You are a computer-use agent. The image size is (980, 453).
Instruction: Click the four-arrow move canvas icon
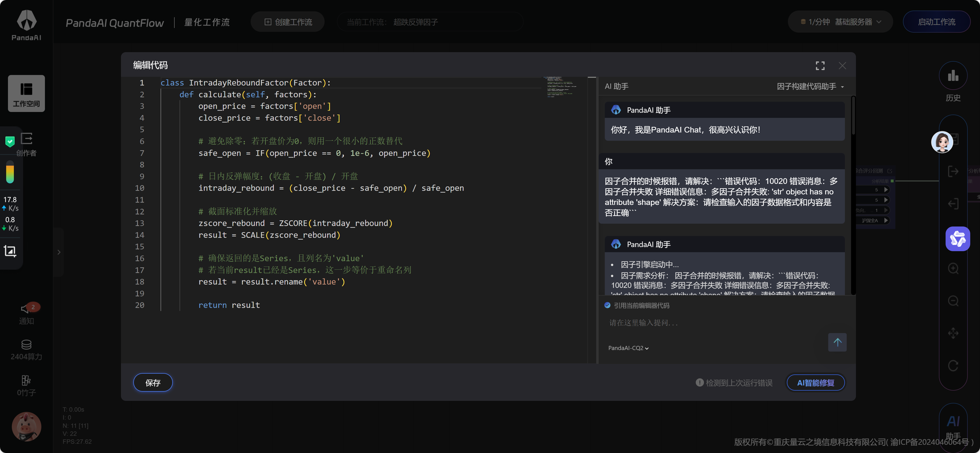pyautogui.click(x=953, y=333)
